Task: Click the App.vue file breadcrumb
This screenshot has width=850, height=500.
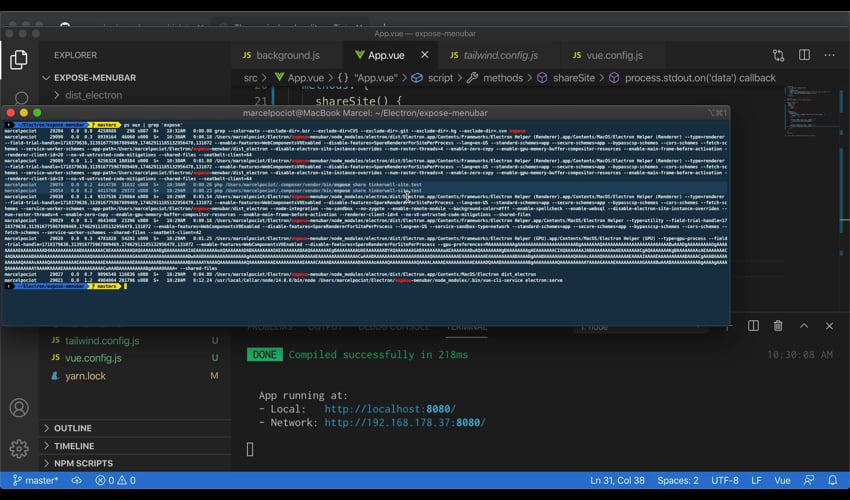Action: click(299, 78)
